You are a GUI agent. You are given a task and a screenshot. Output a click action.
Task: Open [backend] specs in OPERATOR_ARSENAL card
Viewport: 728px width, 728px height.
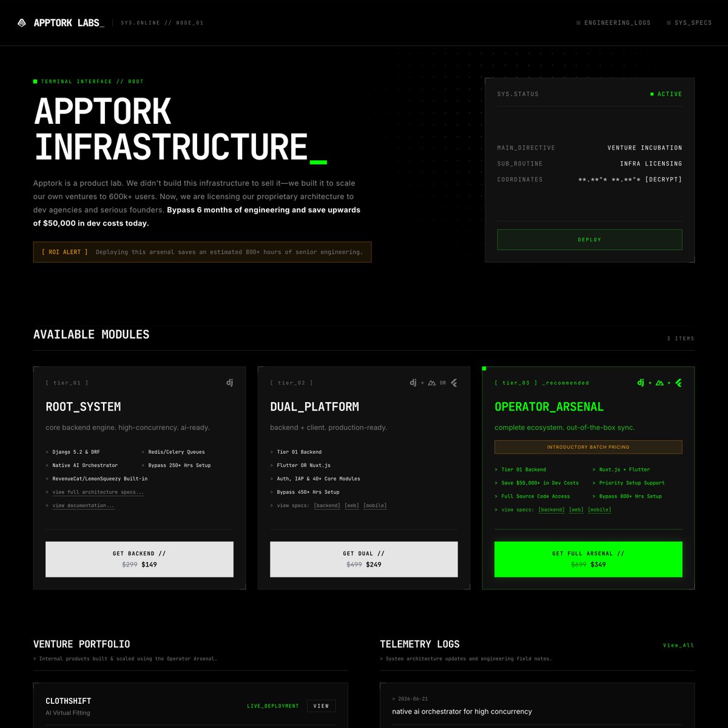click(551, 510)
